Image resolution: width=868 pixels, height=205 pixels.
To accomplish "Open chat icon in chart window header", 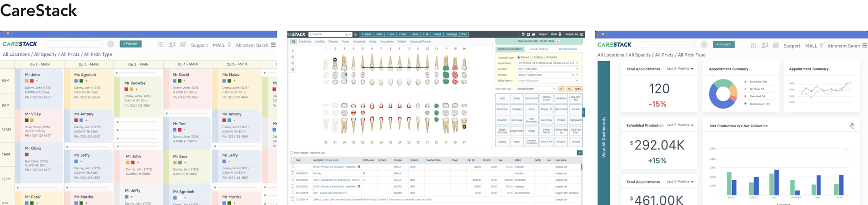I will 534,34.
